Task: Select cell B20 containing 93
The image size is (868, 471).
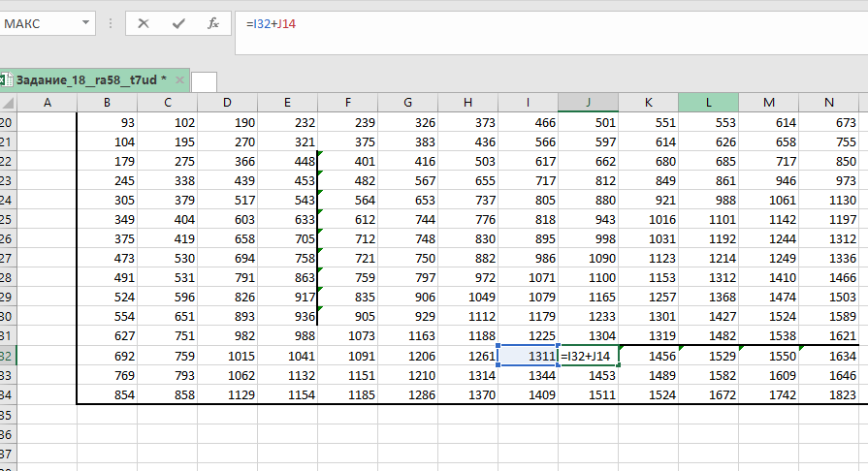Action: pos(107,123)
